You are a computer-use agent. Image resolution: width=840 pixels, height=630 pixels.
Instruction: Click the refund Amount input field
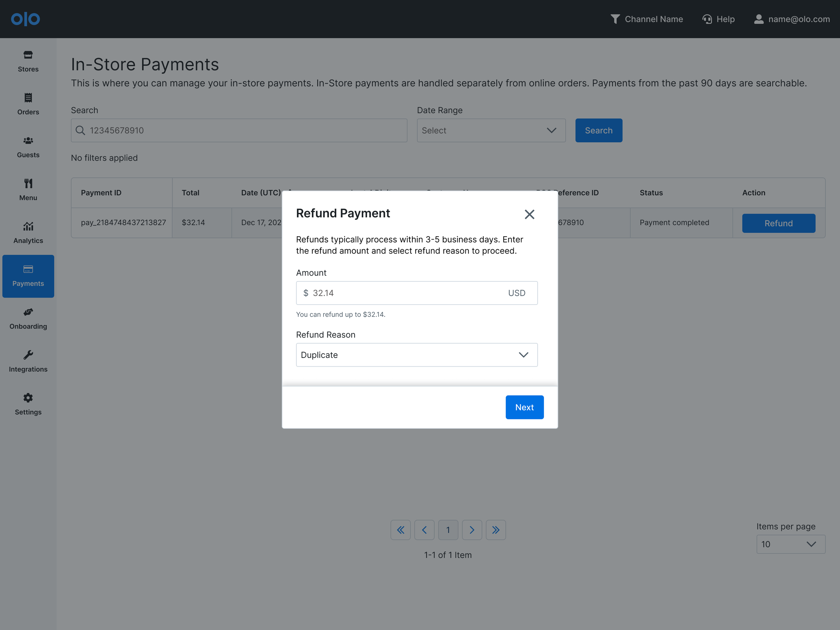(x=406, y=293)
